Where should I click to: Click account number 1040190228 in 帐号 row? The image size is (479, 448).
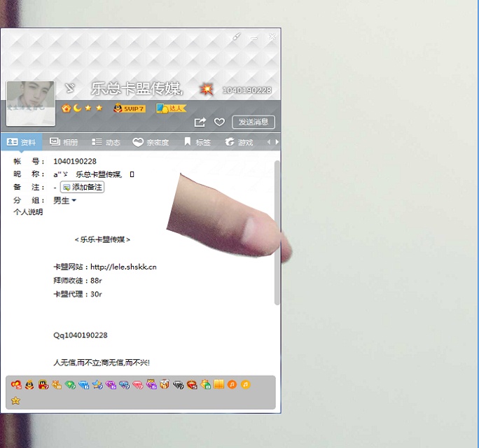point(75,161)
